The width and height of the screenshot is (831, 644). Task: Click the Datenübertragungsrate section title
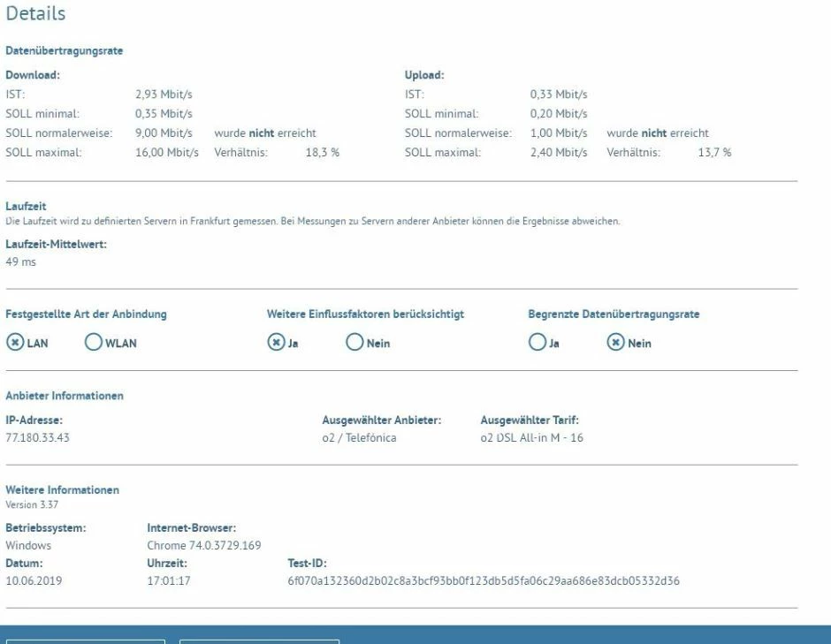tap(65, 51)
